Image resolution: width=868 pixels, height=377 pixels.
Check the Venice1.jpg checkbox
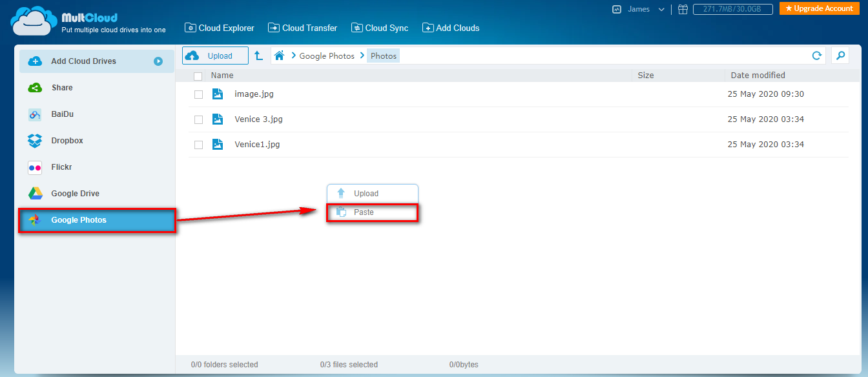tap(198, 145)
